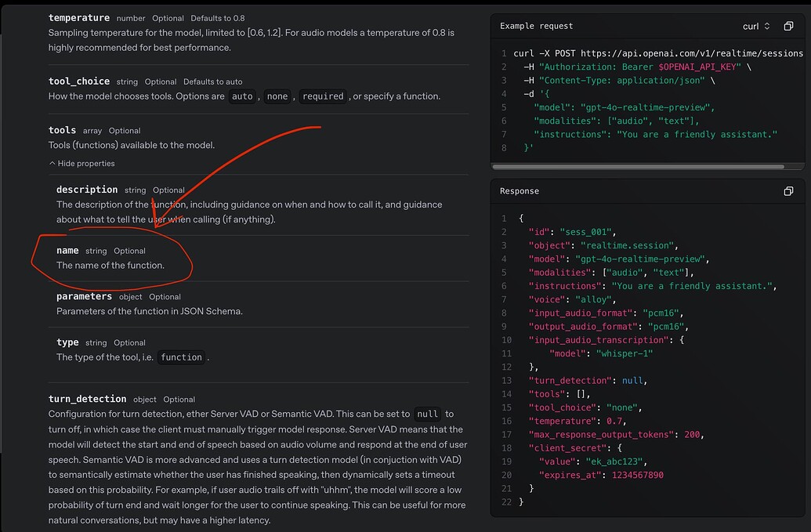Click the circled name property

67,250
